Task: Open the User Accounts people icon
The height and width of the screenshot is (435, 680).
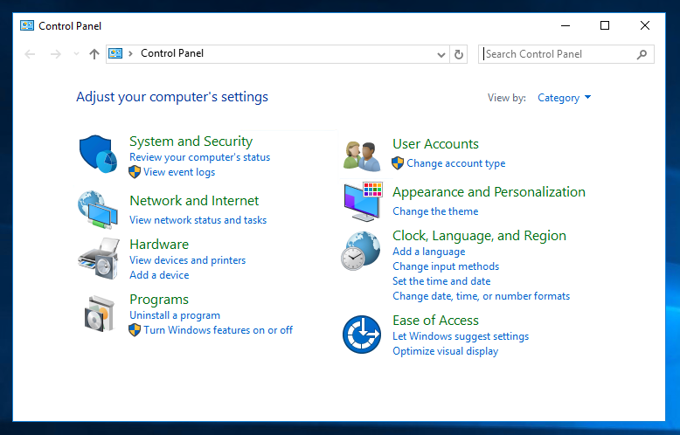Action: coord(362,156)
